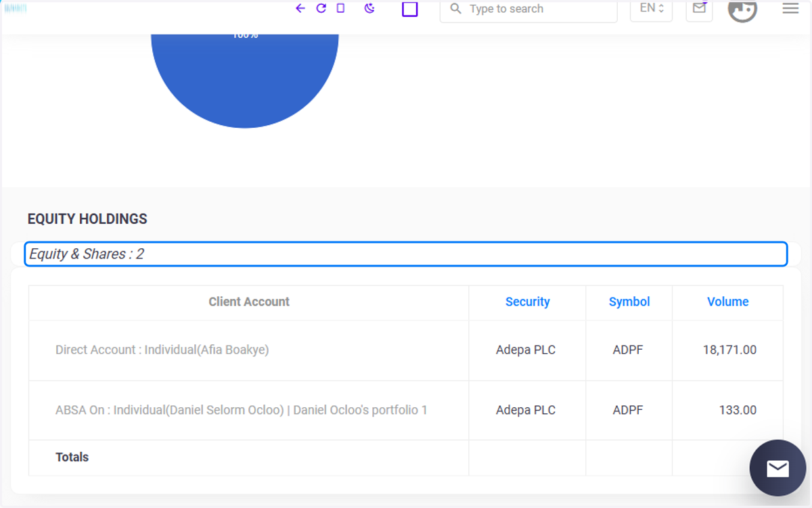The height and width of the screenshot is (508, 812).
Task: Sort by the Symbol column header
Action: pyautogui.click(x=629, y=302)
